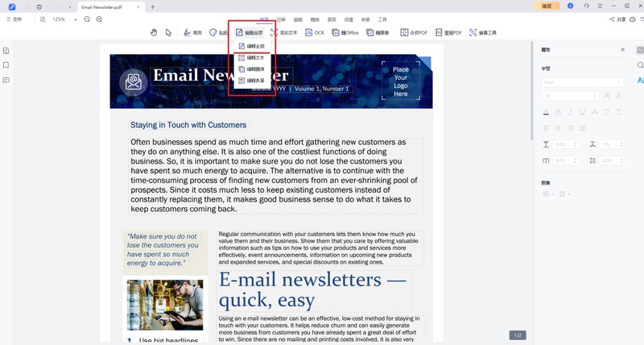Click the zoom in plus icon
Screen dimensions: 644x345
pos(99,19)
